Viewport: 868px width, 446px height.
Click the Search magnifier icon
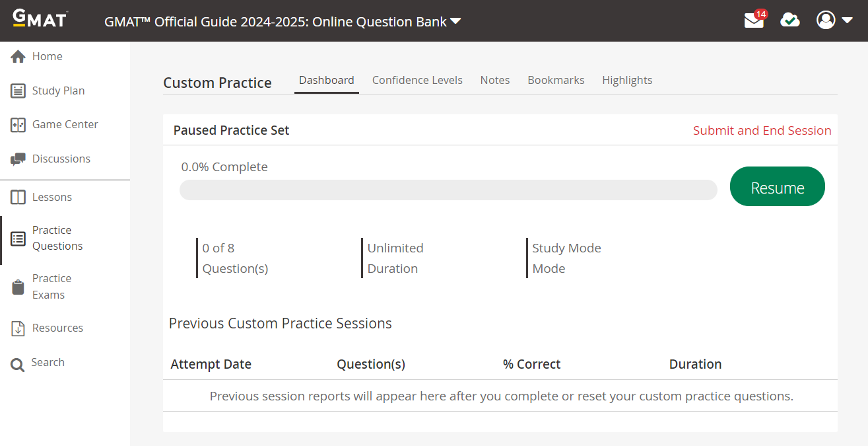[x=18, y=363]
